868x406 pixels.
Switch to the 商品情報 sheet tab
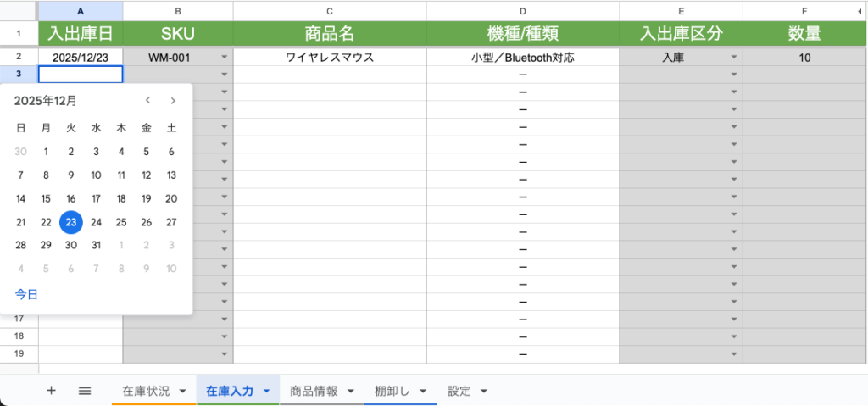pos(314,391)
